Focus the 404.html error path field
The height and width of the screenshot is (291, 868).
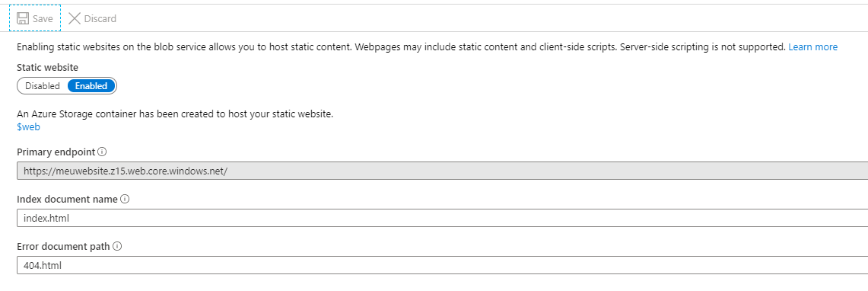point(442,265)
